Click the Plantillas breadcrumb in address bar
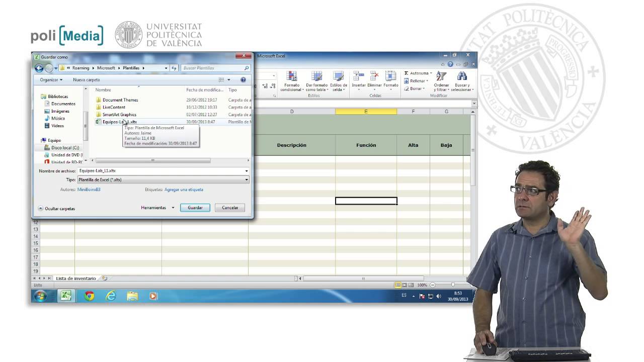Screen dimensions: 644x362 (x=131, y=68)
